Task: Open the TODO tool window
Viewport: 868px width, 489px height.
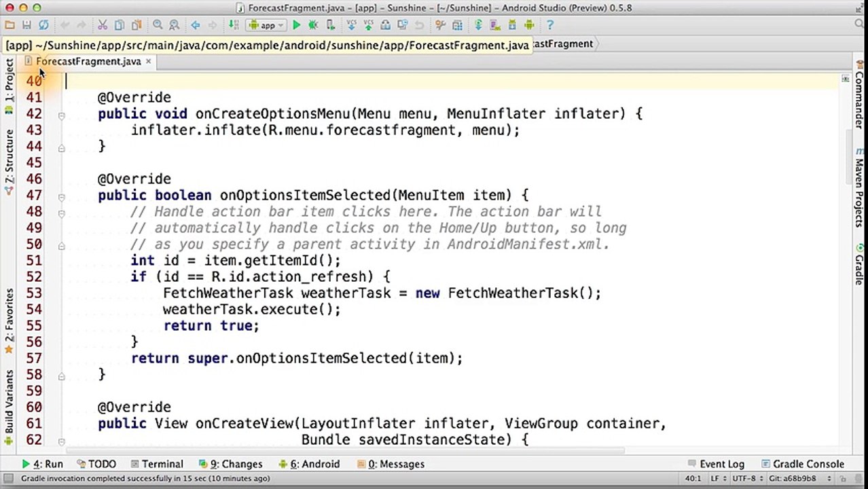Action: 96,464
